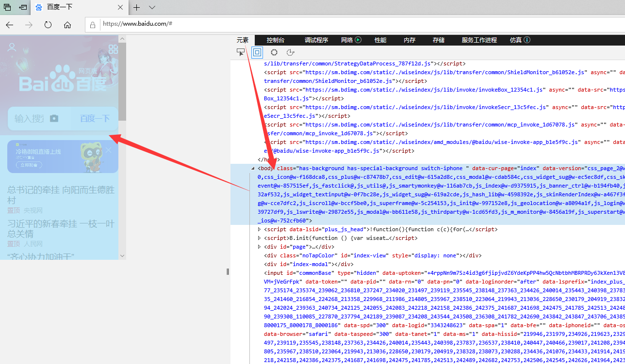Switch to the 元素 DevTools tab
625x364 pixels.
click(243, 40)
